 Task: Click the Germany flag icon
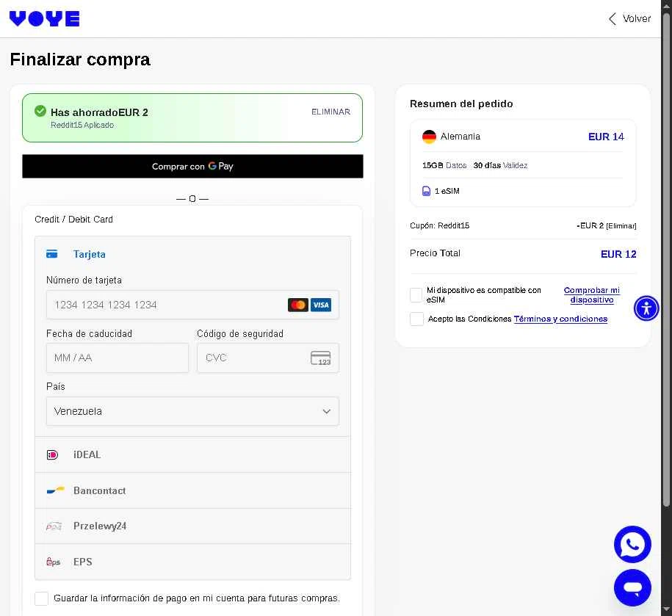429,137
